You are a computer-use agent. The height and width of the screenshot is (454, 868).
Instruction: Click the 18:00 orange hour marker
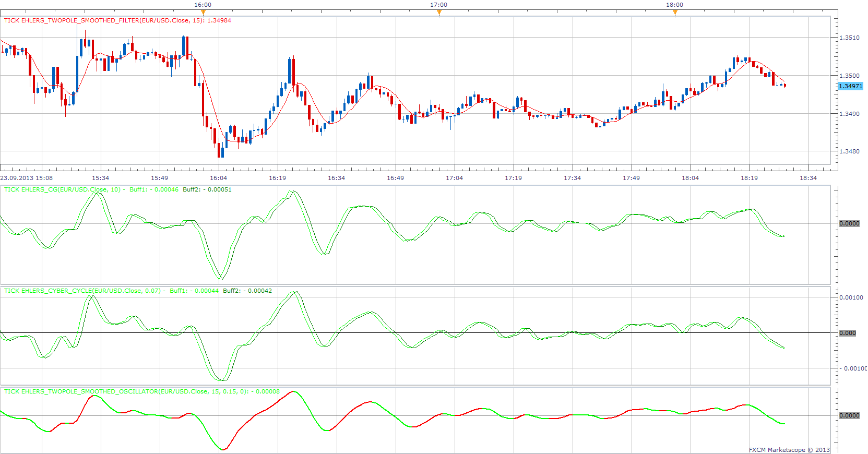[x=675, y=13]
